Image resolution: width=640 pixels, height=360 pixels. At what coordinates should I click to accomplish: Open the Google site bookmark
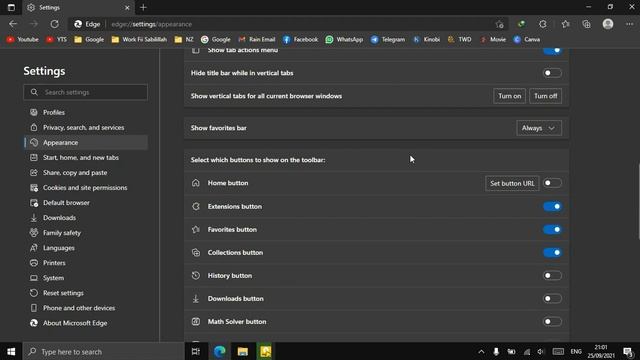pos(216,40)
